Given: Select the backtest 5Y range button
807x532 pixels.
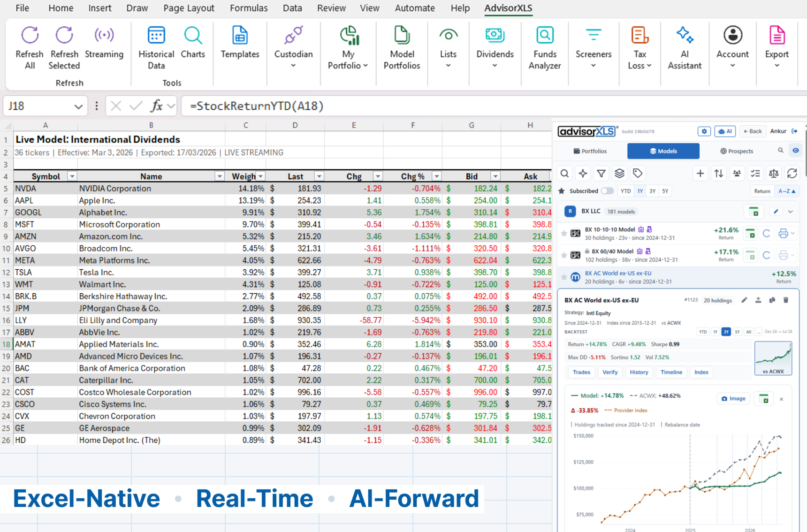Looking at the screenshot, I should tap(737, 332).
